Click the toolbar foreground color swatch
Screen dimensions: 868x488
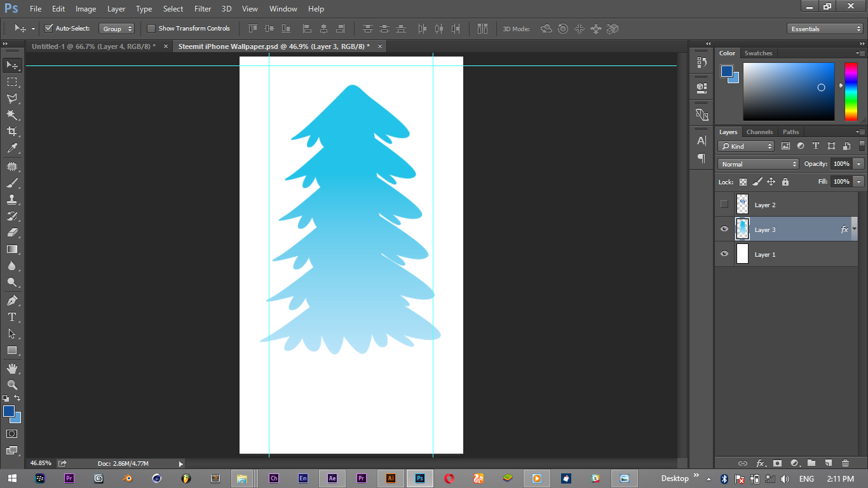(x=8, y=411)
